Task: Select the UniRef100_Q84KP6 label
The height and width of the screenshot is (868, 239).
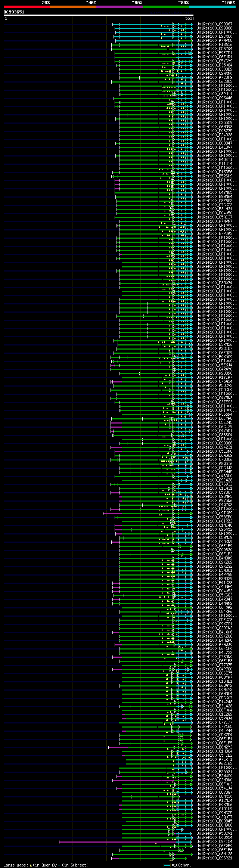Action: click(214, 612)
